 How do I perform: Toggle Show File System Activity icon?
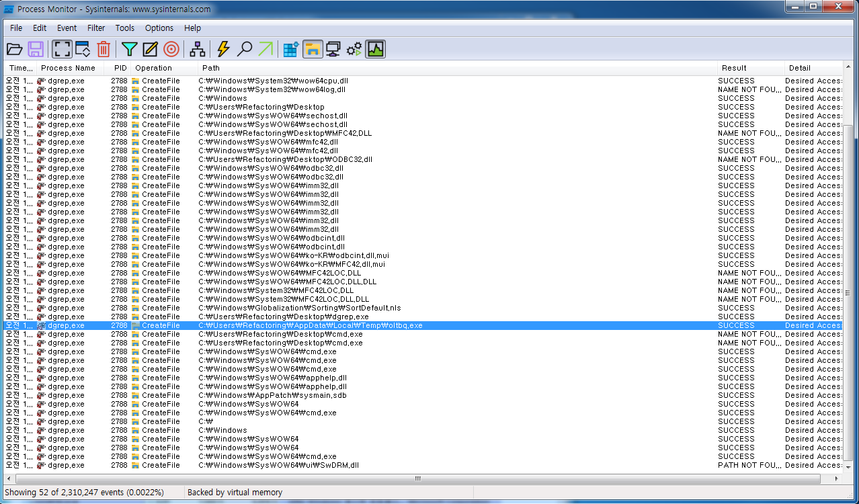pyautogui.click(x=313, y=49)
